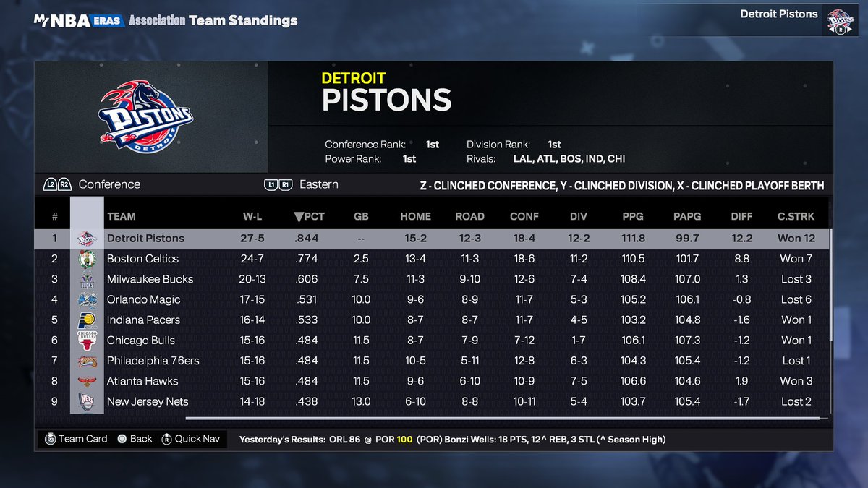The width and height of the screenshot is (868, 488).
Task: Click the Orlando Magic team logo
Action: (x=86, y=299)
